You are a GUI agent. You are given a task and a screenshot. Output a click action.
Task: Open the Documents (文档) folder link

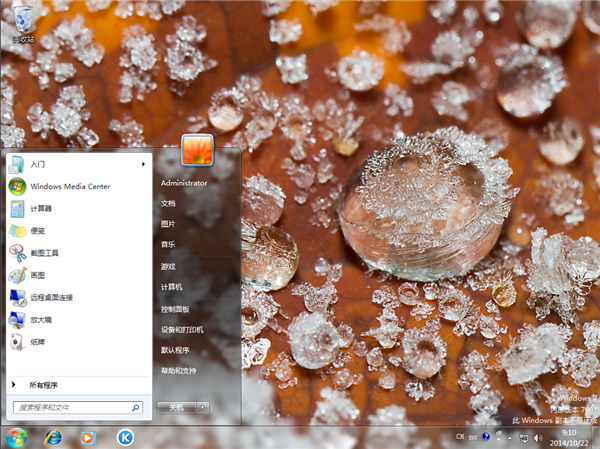[x=168, y=203]
